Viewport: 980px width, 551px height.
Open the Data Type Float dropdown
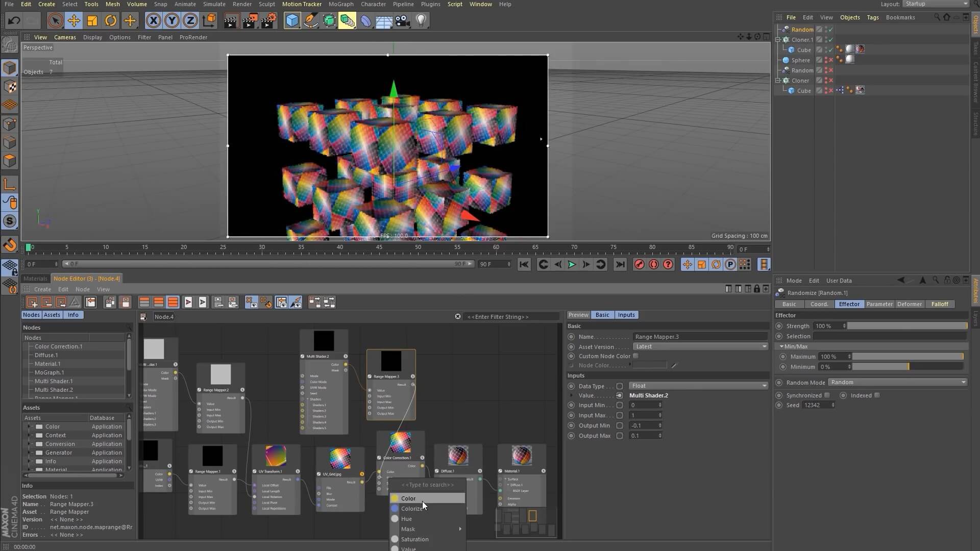click(698, 386)
